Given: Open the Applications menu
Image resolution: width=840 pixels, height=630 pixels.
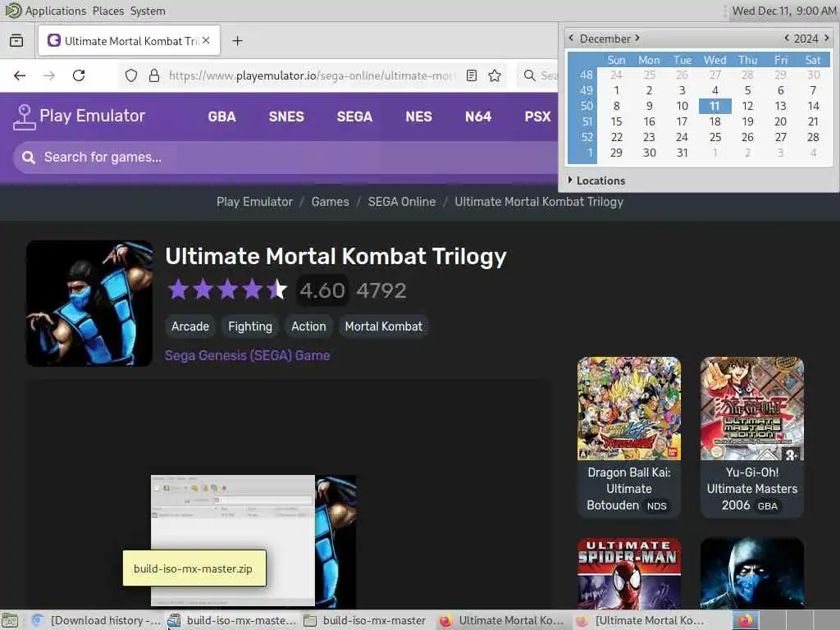Looking at the screenshot, I should [55, 11].
